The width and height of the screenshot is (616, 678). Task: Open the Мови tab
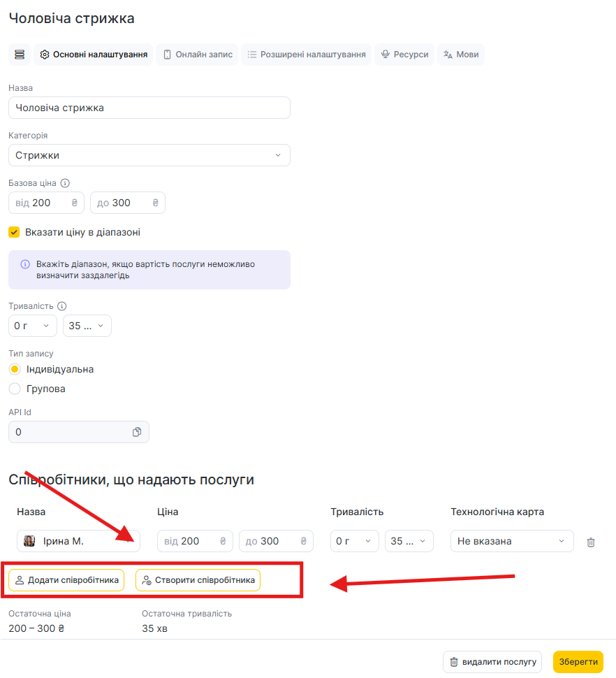461,55
